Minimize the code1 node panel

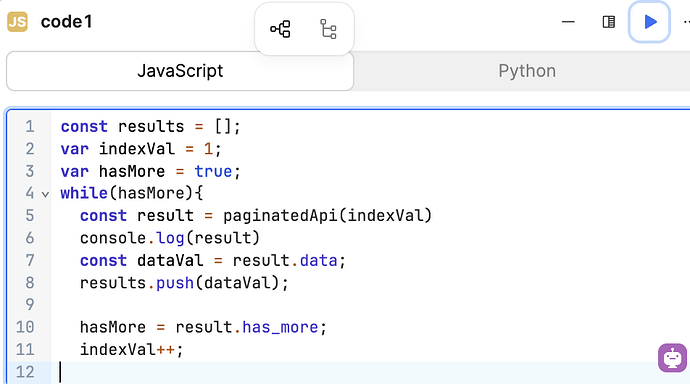point(568,22)
